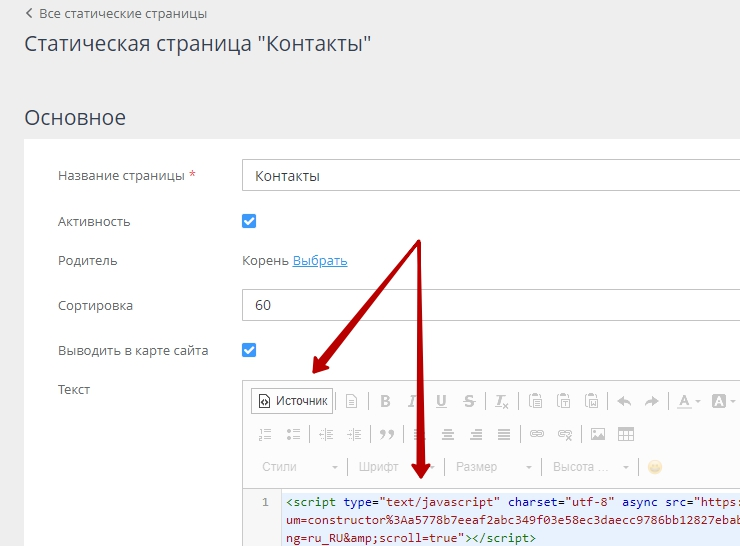Click the Выбрать parent link

320,261
